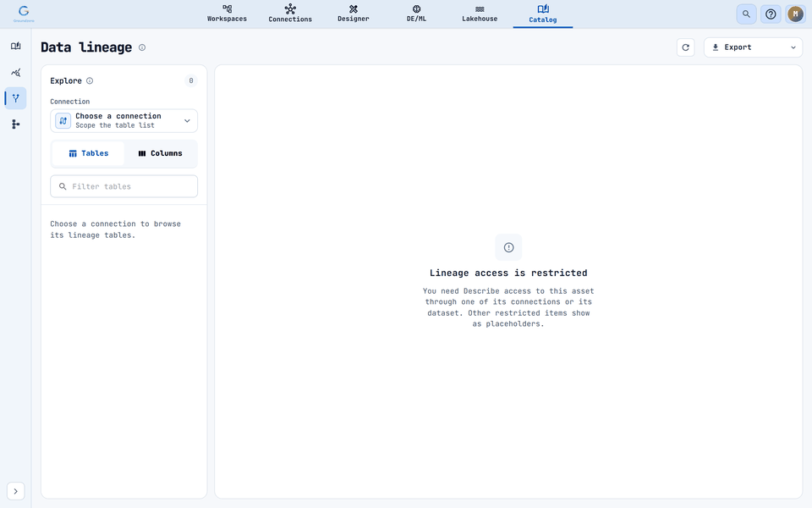Switch the explorer to Columns
Image resolution: width=812 pixels, height=508 pixels.
click(160, 153)
